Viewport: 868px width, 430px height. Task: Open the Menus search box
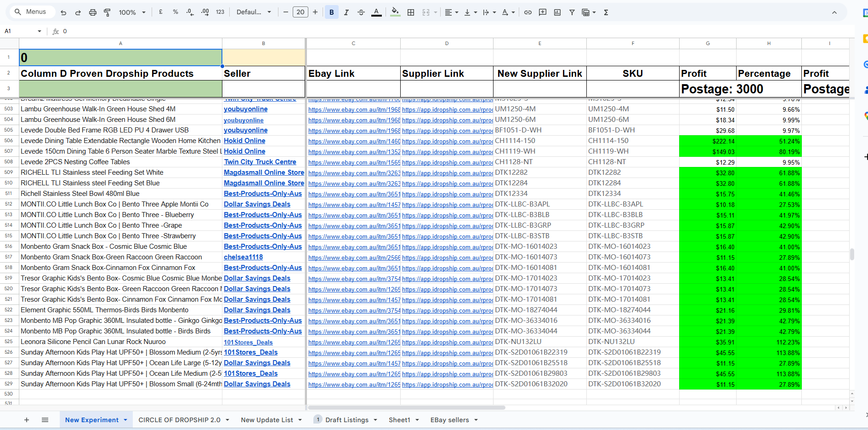[x=31, y=12]
